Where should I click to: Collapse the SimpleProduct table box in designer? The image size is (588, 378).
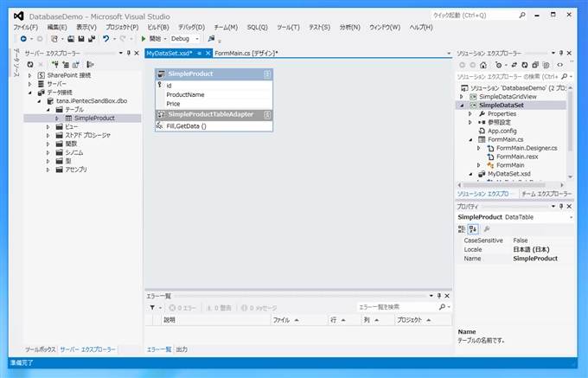[267, 74]
